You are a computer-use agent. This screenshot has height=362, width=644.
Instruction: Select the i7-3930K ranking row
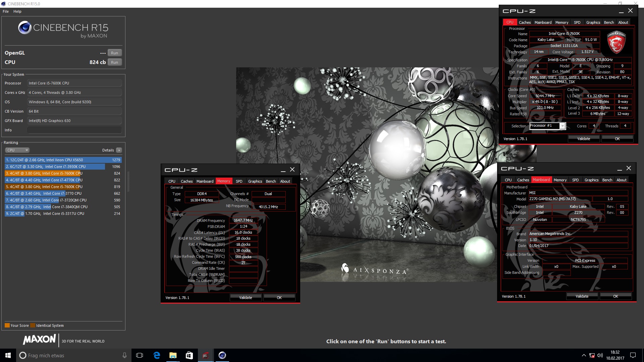coord(63,167)
